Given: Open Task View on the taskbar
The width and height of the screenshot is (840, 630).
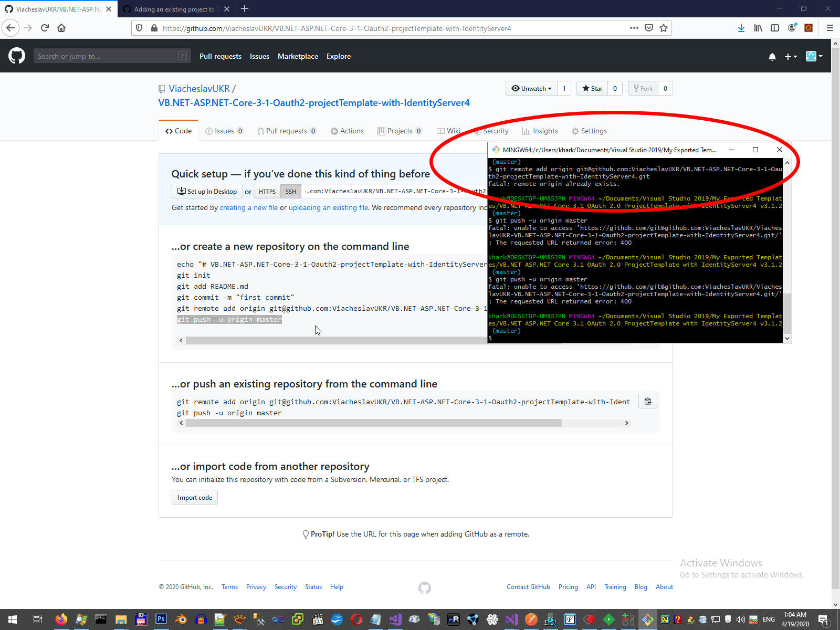Looking at the screenshot, I should point(37,619).
